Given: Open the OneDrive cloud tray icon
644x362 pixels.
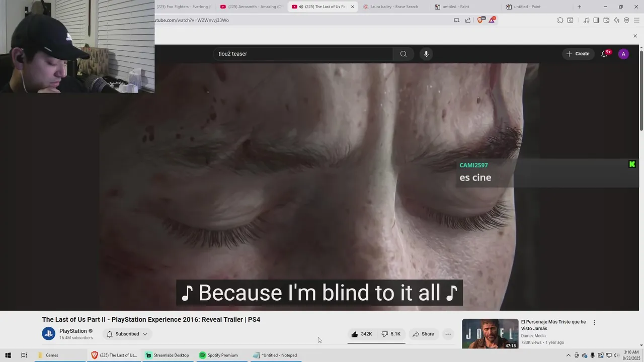Looking at the screenshot, I should click(584, 355).
